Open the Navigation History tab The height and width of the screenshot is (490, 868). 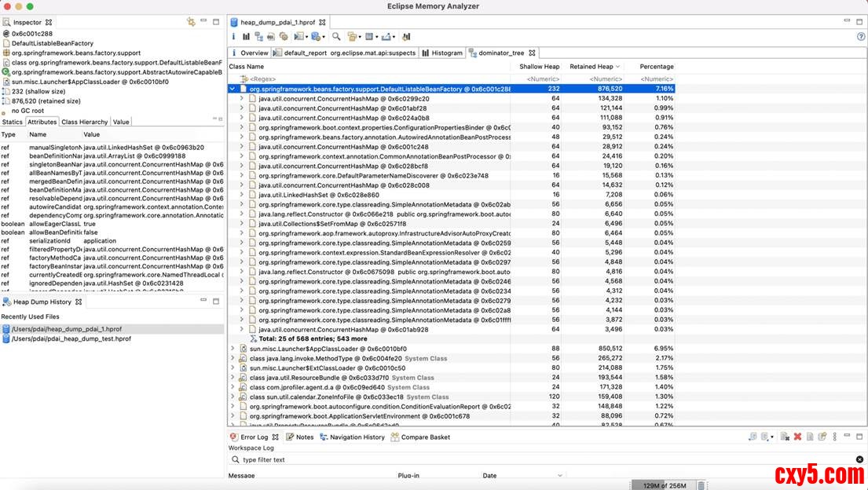(352, 437)
